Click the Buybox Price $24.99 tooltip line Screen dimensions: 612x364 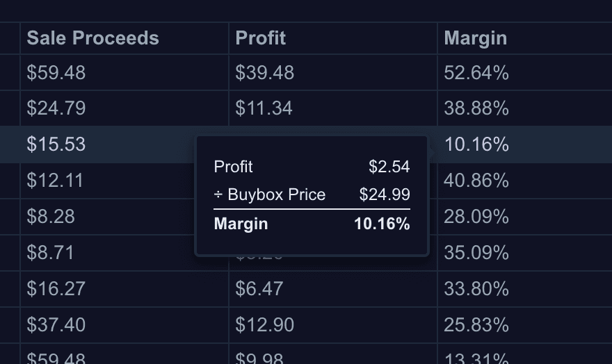(x=312, y=195)
